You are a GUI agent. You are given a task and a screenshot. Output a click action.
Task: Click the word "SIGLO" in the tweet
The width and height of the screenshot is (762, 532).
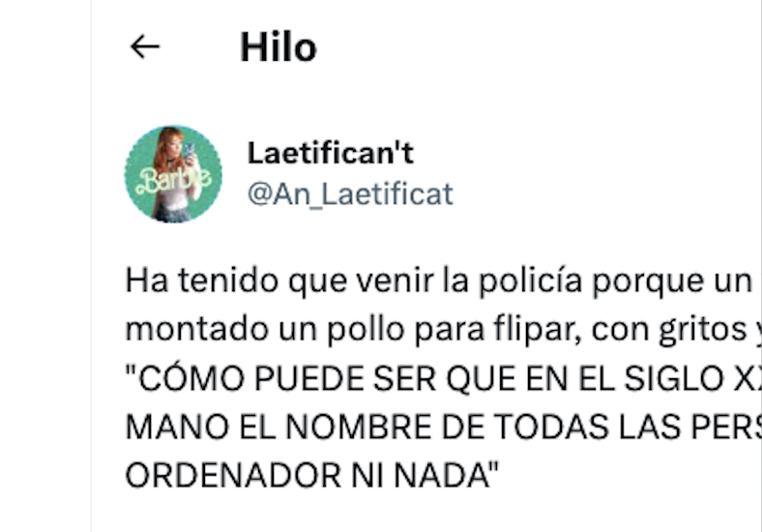(674, 378)
